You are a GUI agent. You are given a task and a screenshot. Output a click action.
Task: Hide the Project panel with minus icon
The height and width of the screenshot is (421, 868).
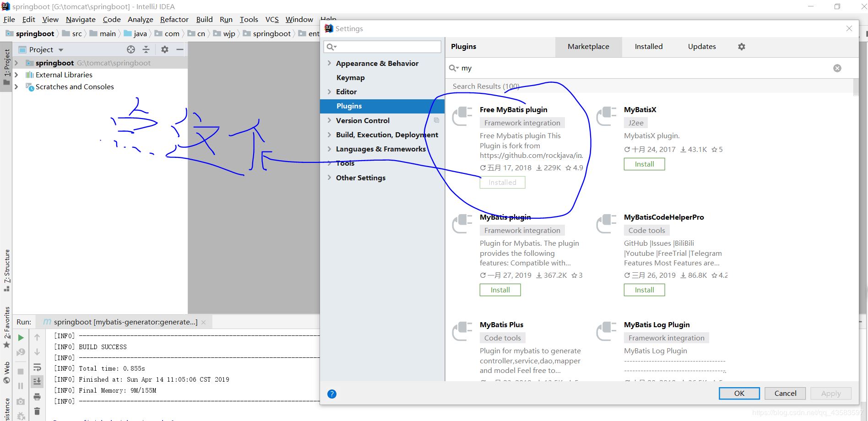coord(180,49)
